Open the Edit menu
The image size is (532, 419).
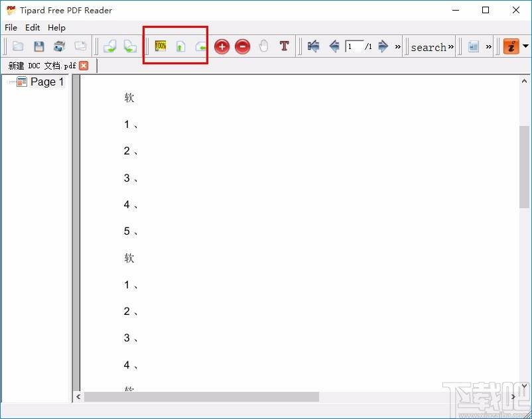[x=33, y=27]
